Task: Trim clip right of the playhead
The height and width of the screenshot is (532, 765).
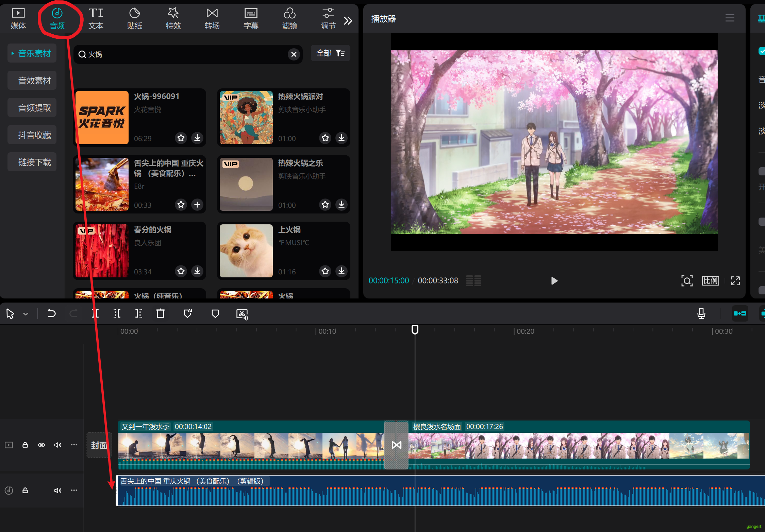Action: [x=139, y=313]
